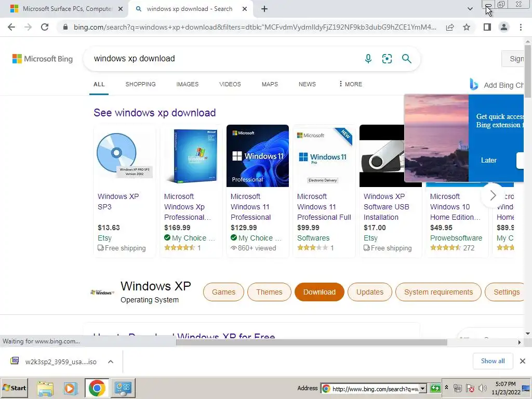Click the Games pill for Windows XP
Screen dimensions: 532x399
tap(223, 292)
